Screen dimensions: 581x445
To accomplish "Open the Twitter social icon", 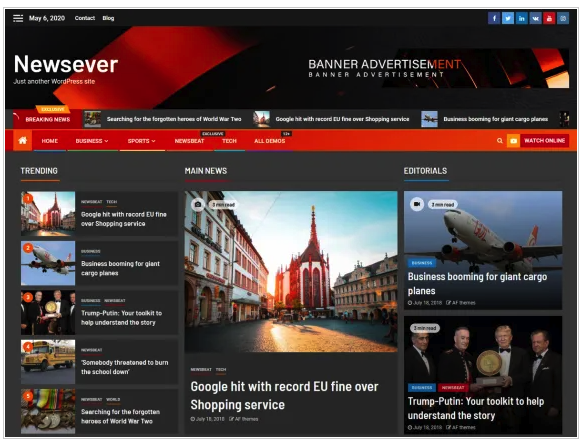I will (508, 18).
